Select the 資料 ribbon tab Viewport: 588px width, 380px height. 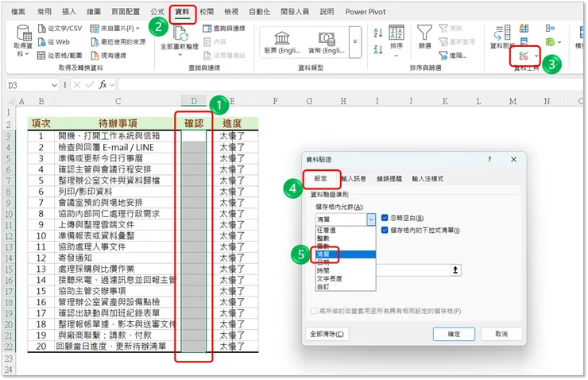[182, 12]
